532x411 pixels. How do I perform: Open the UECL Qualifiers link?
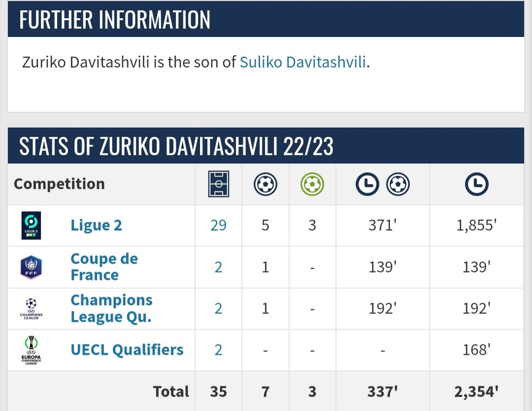click(x=127, y=350)
